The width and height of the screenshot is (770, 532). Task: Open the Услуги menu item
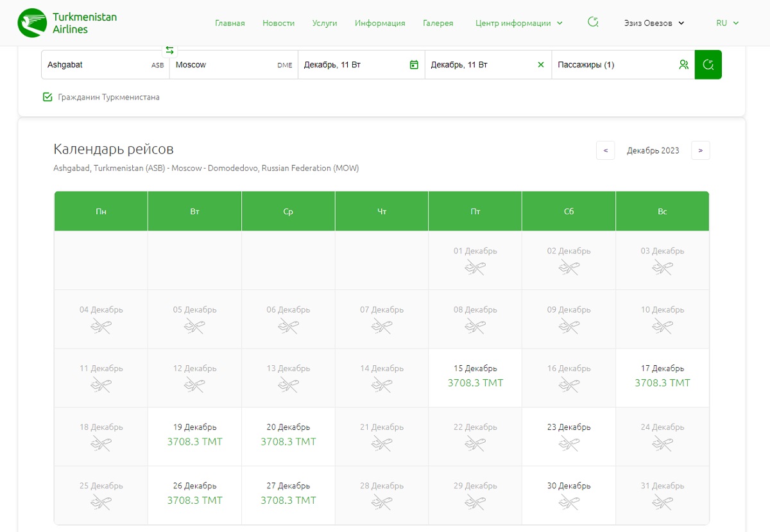325,23
